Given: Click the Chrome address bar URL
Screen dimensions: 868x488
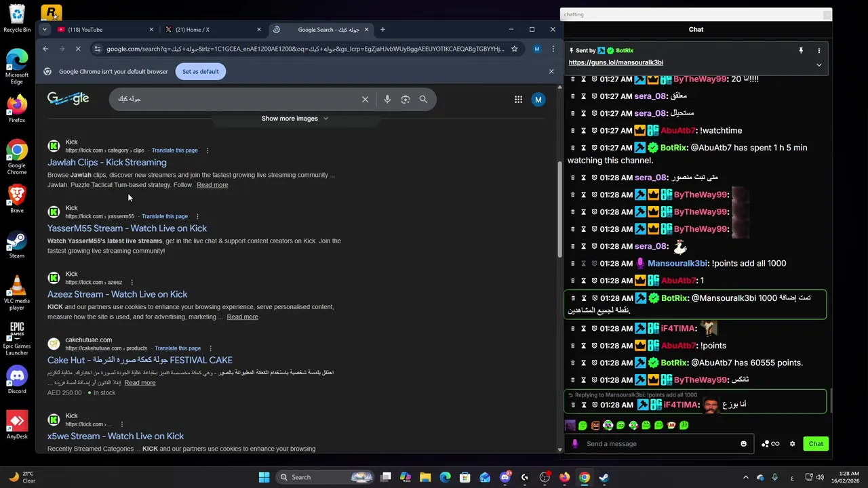Looking at the screenshot, I should click(x=305, y=49).
